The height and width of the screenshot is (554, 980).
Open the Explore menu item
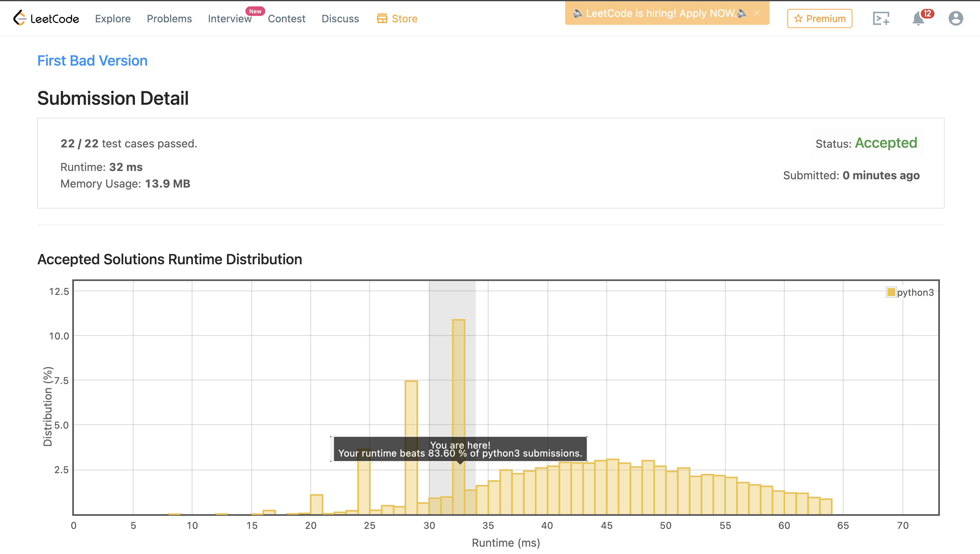coord(113,19)
